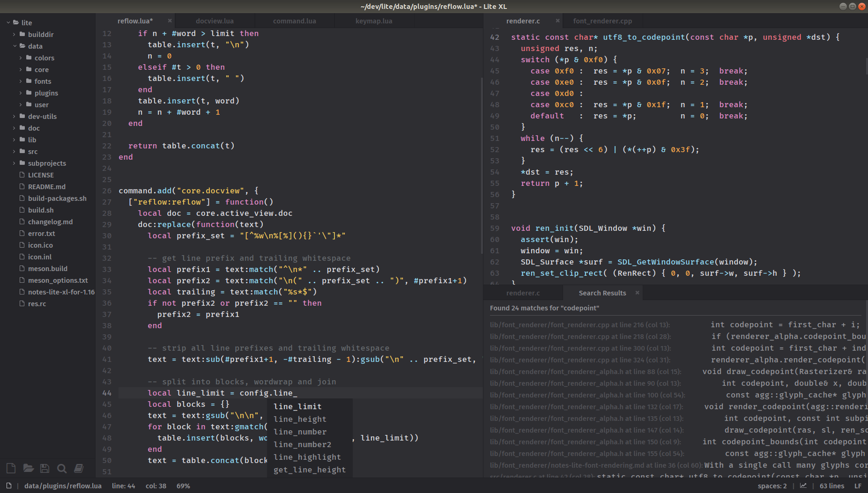This screenshot has width=868, height=493.
Task: Click the document icon in status bar
Action: 9,486
